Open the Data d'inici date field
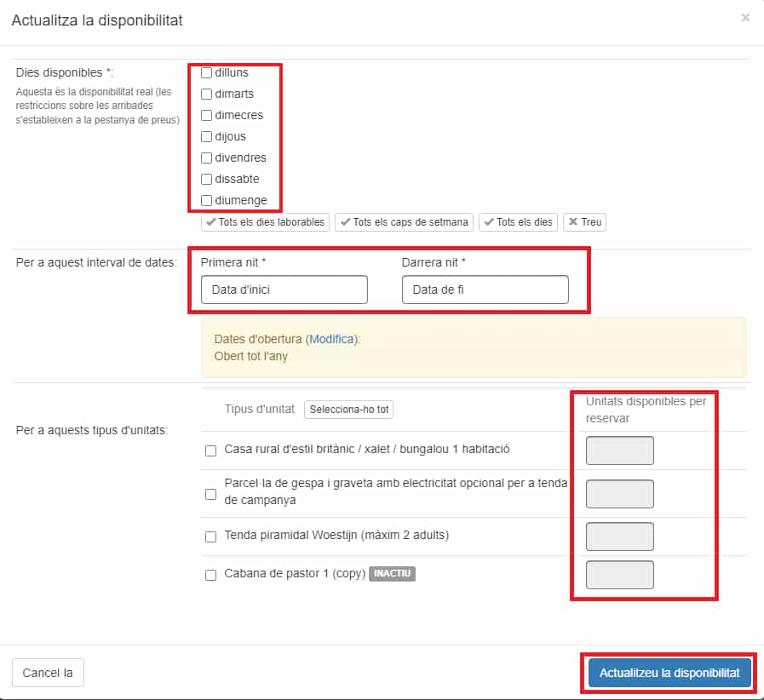The height and width of the screenshot is (700, 764). pos(284,290)
